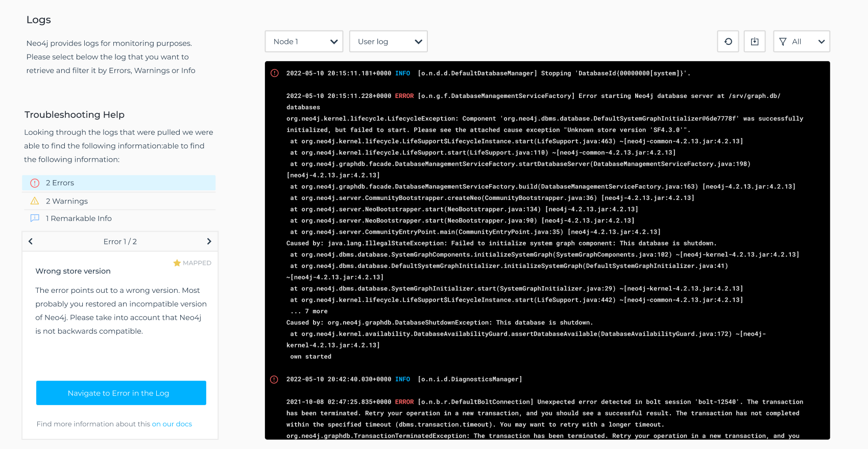Click the ERROR line about DatabaseManagementServiceFactory

(x=533, y=96)
